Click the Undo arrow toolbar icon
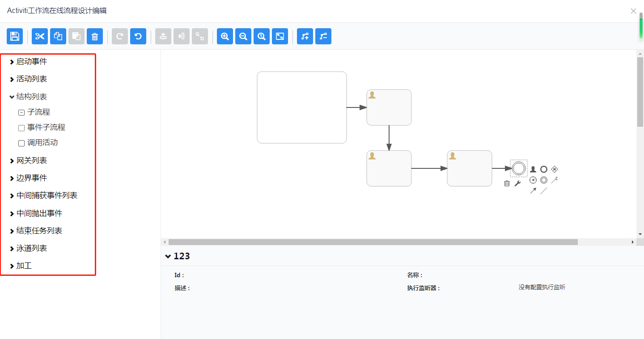This screenshot has width=644, height=339. coord(138,36)
